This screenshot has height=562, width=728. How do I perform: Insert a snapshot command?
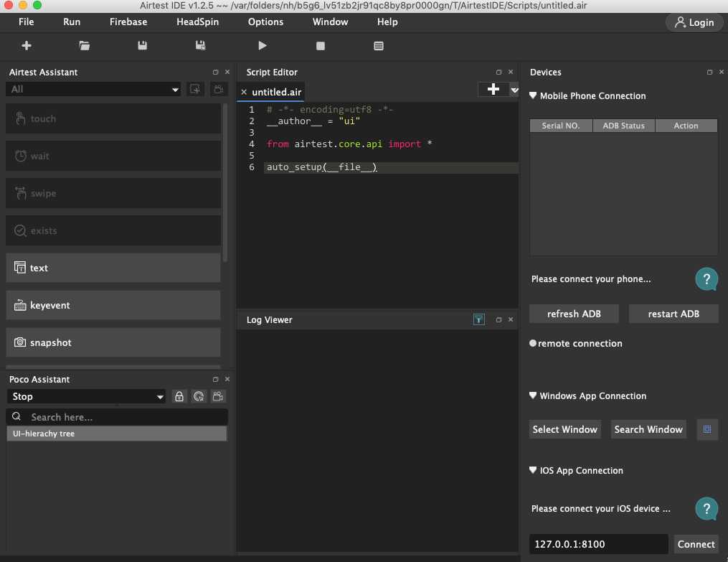pos(113,342)
